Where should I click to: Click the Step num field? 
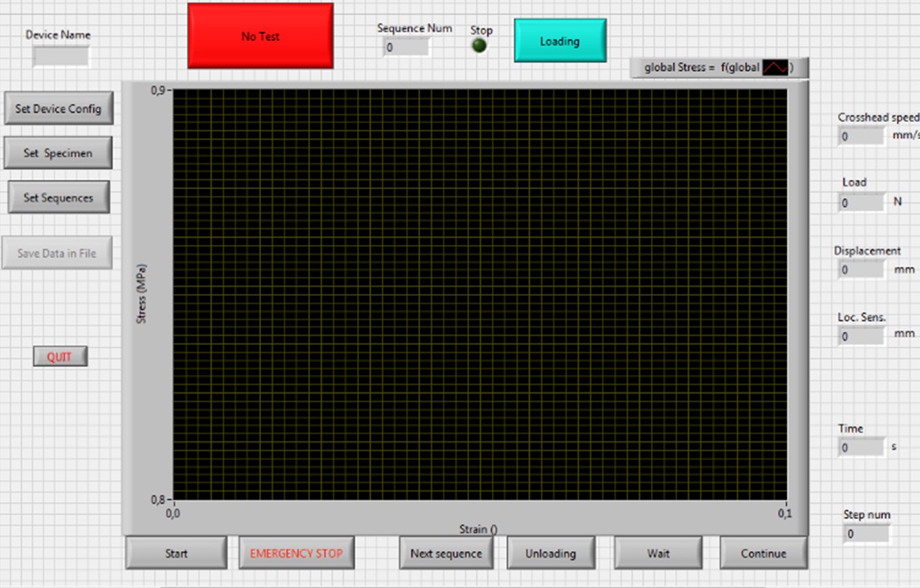pyautogui.click(x=866, y=534)
